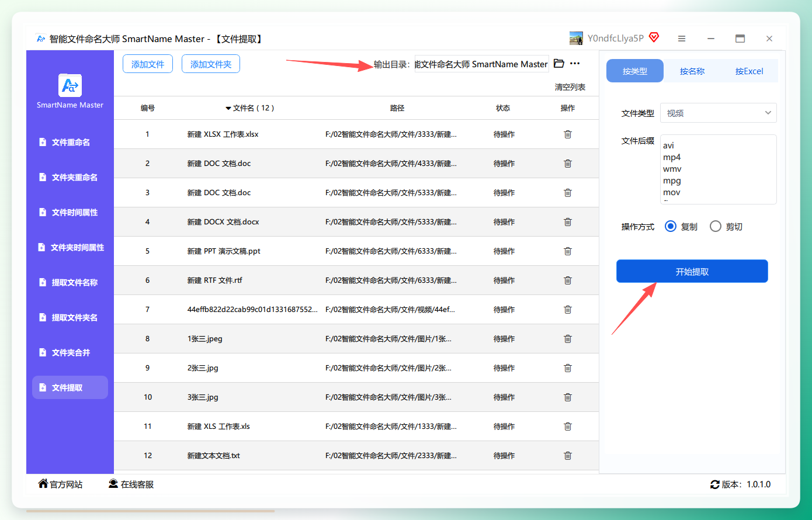Go to 提取文件夹名 sidebar item
This screenshot has height=520, width=812.
click(70, 317)
